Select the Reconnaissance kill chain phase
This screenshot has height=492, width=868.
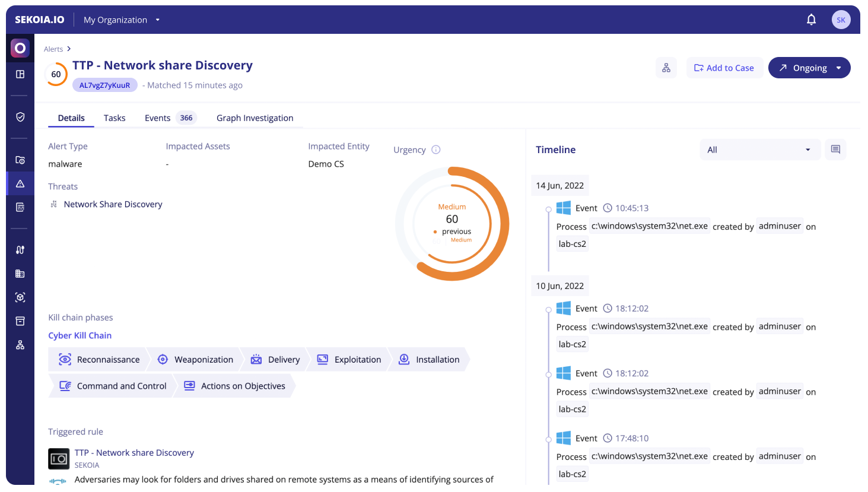pyautogui.click(x=99, y=360)
